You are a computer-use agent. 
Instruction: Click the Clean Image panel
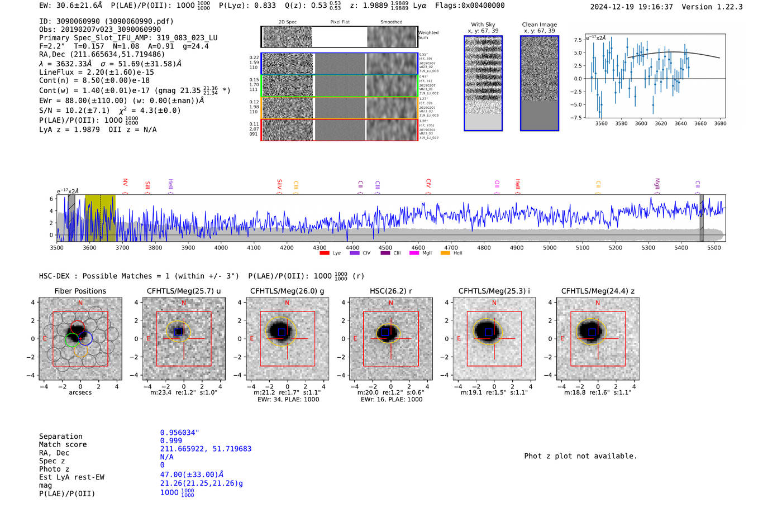540,83
